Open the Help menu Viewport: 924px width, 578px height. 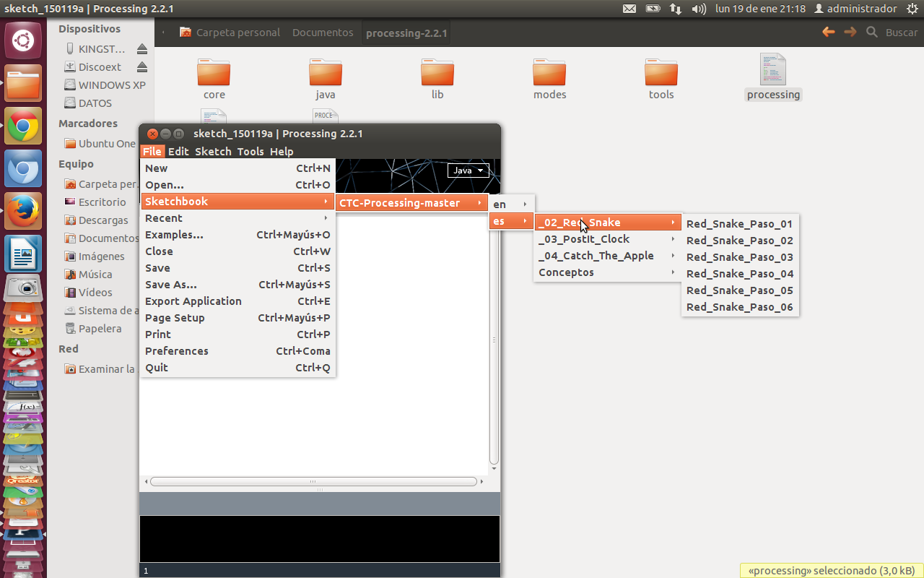[x=282, y=151]
